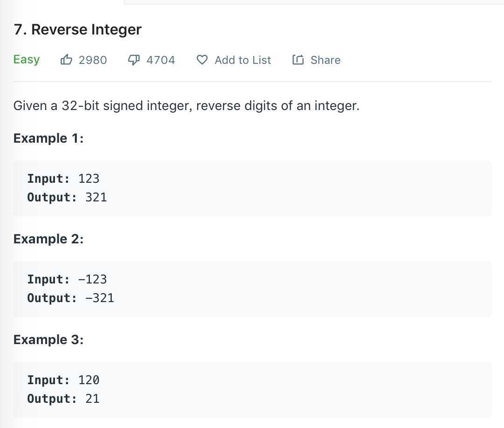Image resolution: width=504 pixels, height=428 pixels.
Task: Click the thumbs up like icon
Action: pyautogui.click(x=66, y=60)
